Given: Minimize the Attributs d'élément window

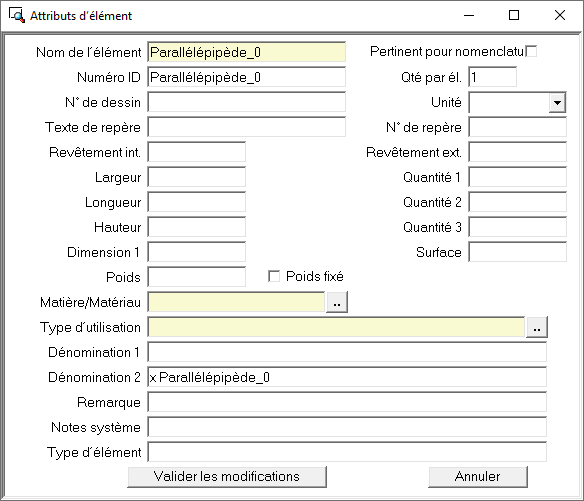Looking at the screenshot, I should pyautogui.click(x=469, y=15).
